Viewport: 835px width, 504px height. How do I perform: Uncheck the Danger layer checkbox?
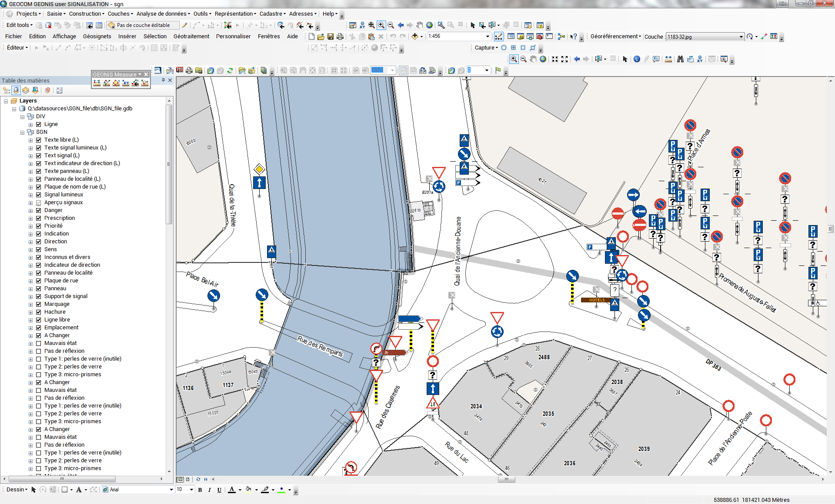pos(39,210)
